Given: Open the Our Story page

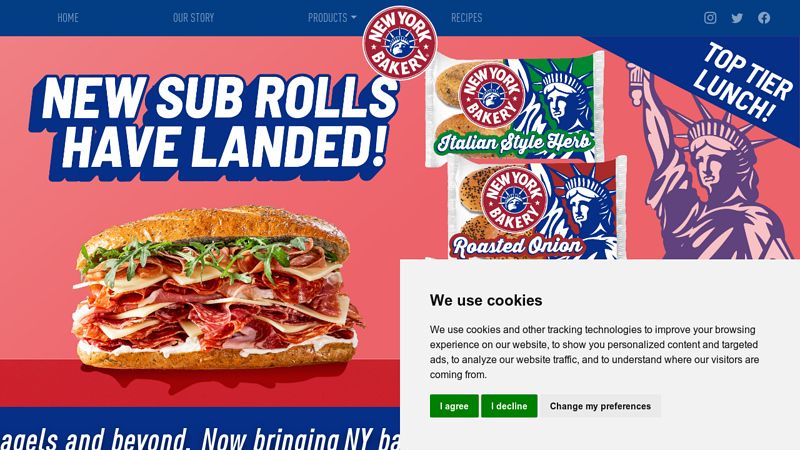Looking at the screenshot, I should click(x=193, y=18).
